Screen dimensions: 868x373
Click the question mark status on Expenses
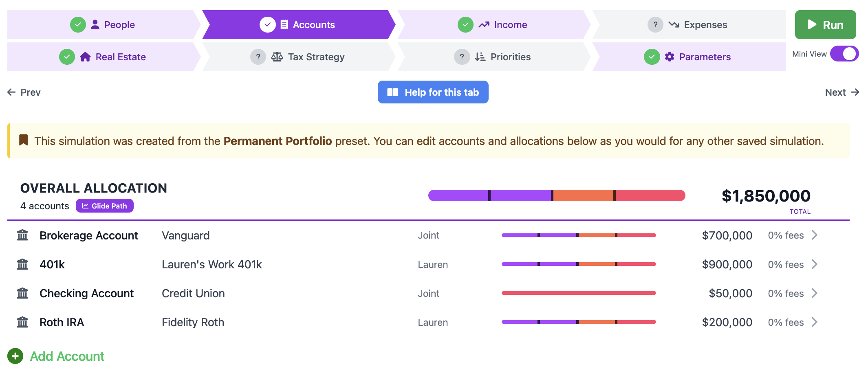(x=655, y=25)
